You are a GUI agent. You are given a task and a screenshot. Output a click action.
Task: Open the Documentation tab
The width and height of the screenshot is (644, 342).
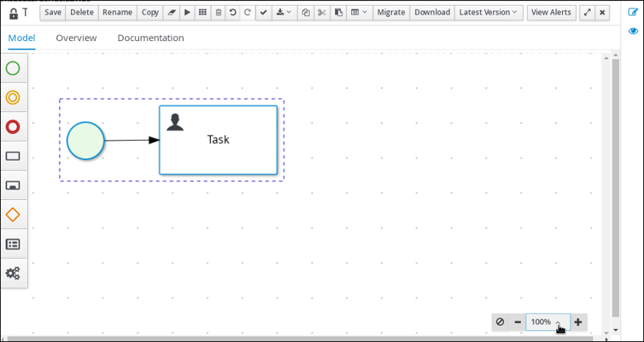pyautogui.click(x=151, y=38)
